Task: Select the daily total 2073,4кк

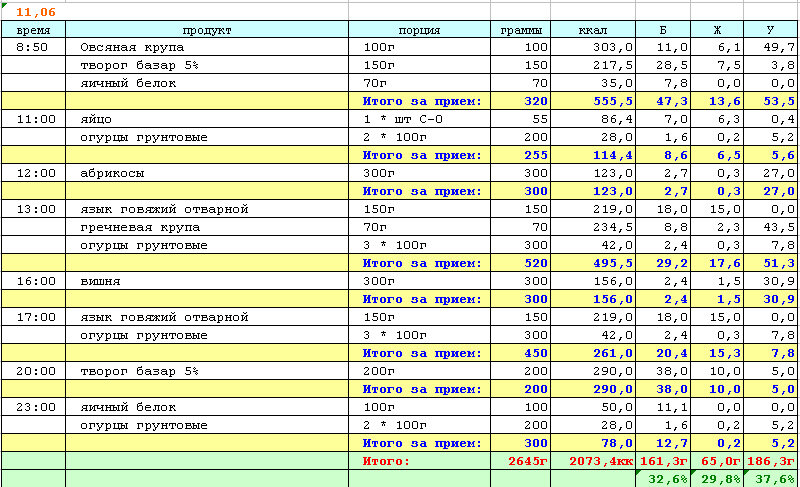Action: 593,461
